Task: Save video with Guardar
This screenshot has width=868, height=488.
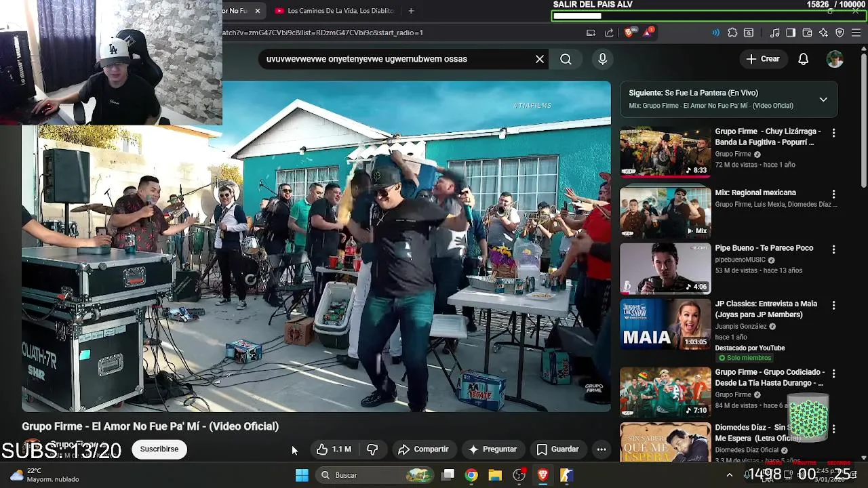Action: [558, 449]
